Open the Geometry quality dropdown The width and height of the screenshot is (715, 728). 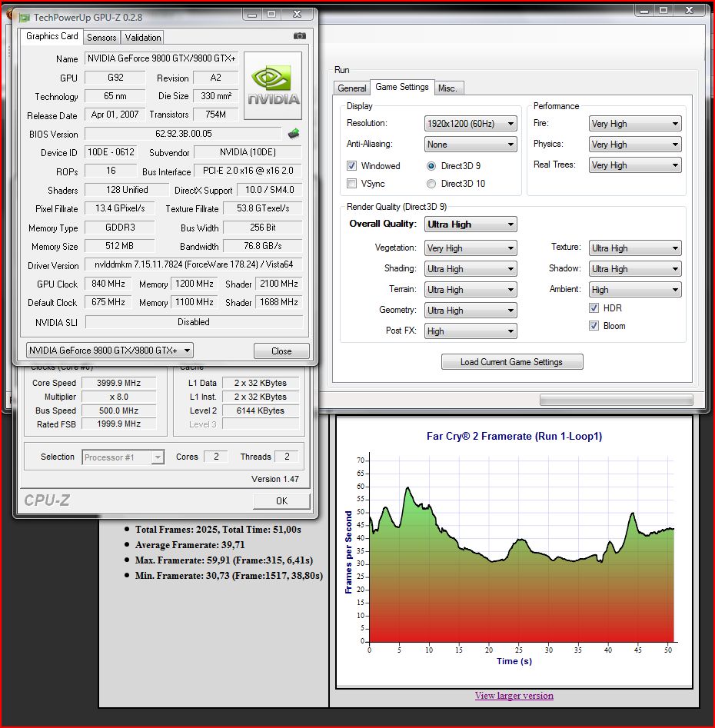point(471,310)
